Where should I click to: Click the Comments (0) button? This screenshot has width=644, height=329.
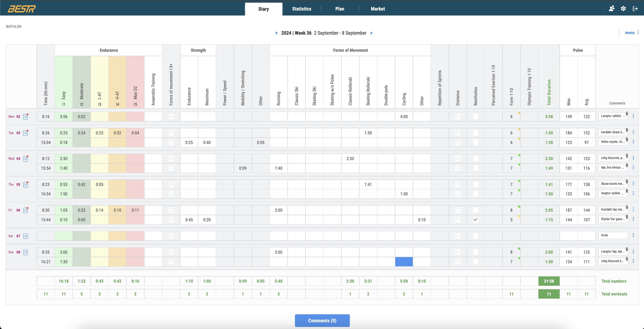(322, 321)
